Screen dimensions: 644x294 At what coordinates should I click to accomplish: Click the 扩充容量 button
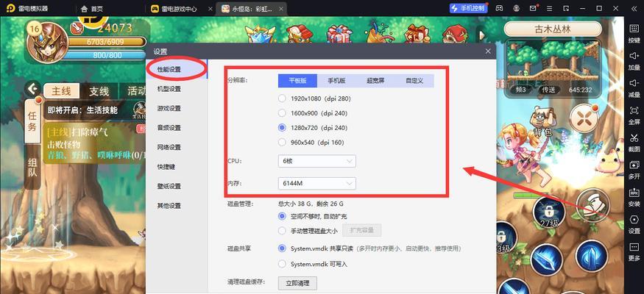[362, 231]
